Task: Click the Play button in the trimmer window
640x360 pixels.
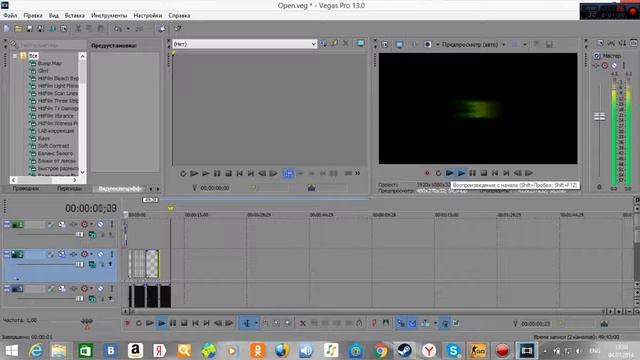Action: point(205,173)
